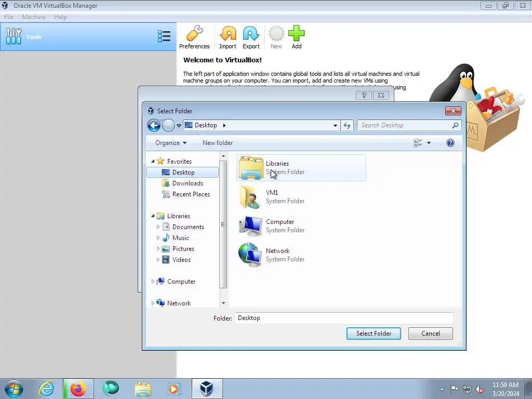The height and width of the screenshot is (399, 532).
Task: Expand the Network tree node
Action: (x=153, y=303)
